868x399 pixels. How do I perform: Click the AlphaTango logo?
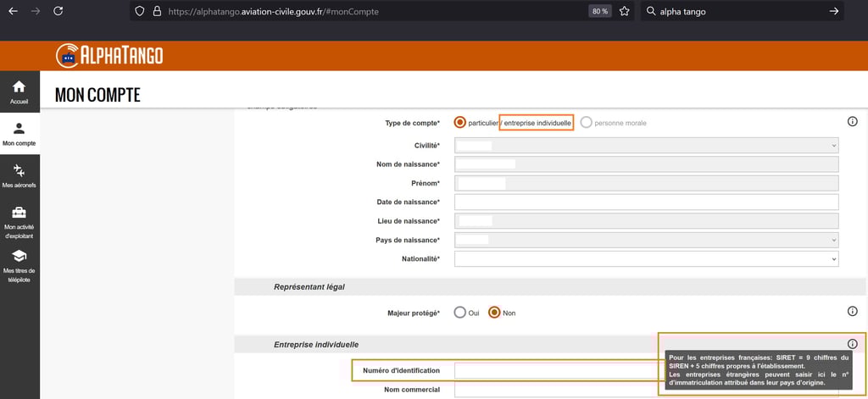(x=109, y=55)
